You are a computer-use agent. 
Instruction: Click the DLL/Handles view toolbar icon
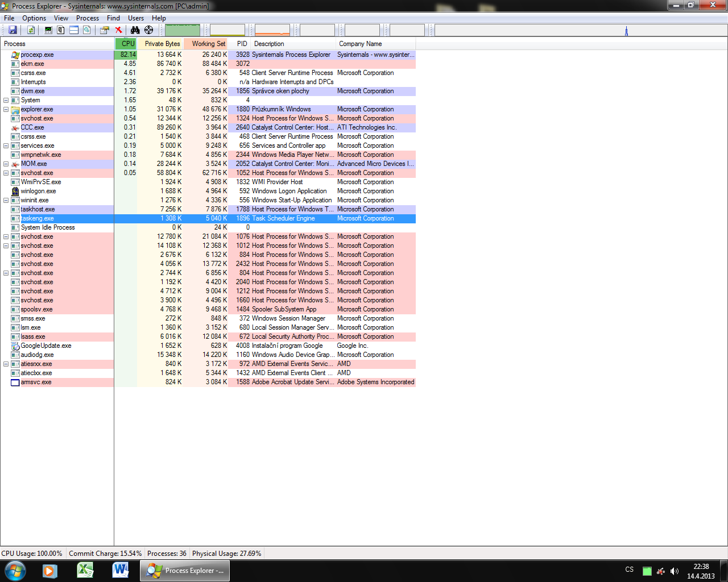pyautogui.click(x=87, y=30)
